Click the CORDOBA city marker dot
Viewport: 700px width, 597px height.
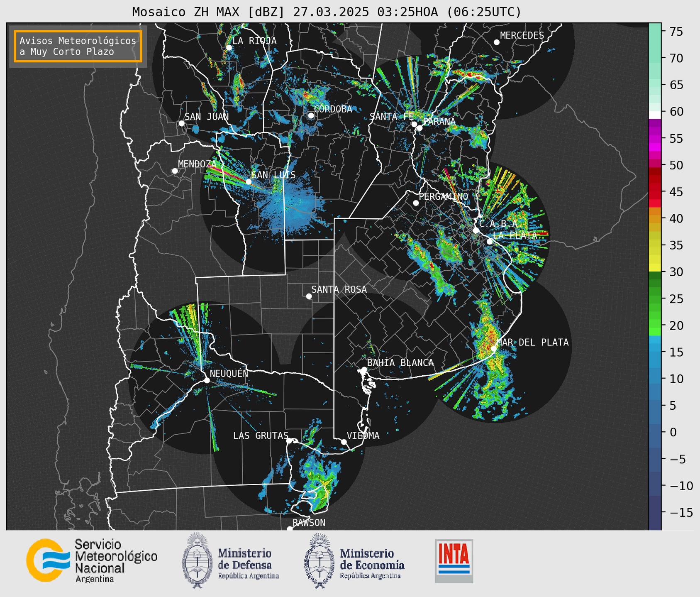(311, 115)
